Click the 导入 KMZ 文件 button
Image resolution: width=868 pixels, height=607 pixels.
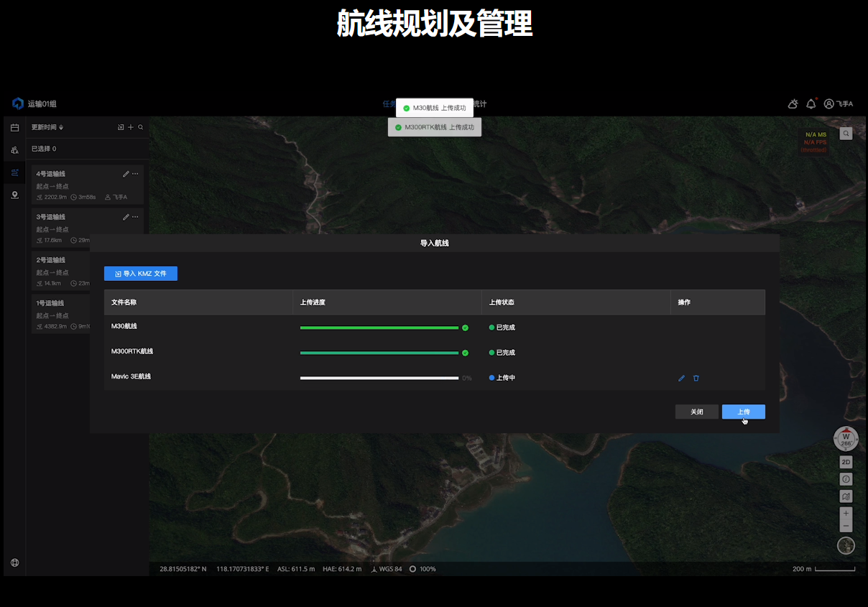point(141,274)
